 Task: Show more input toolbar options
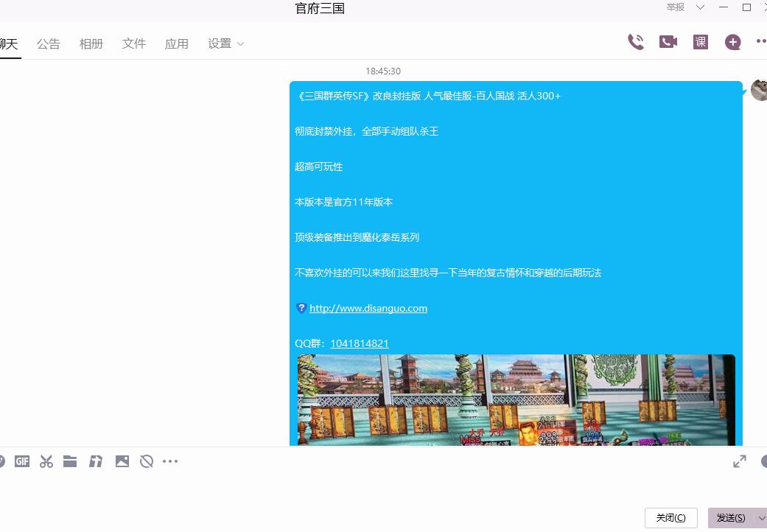[x=170, y=461]
